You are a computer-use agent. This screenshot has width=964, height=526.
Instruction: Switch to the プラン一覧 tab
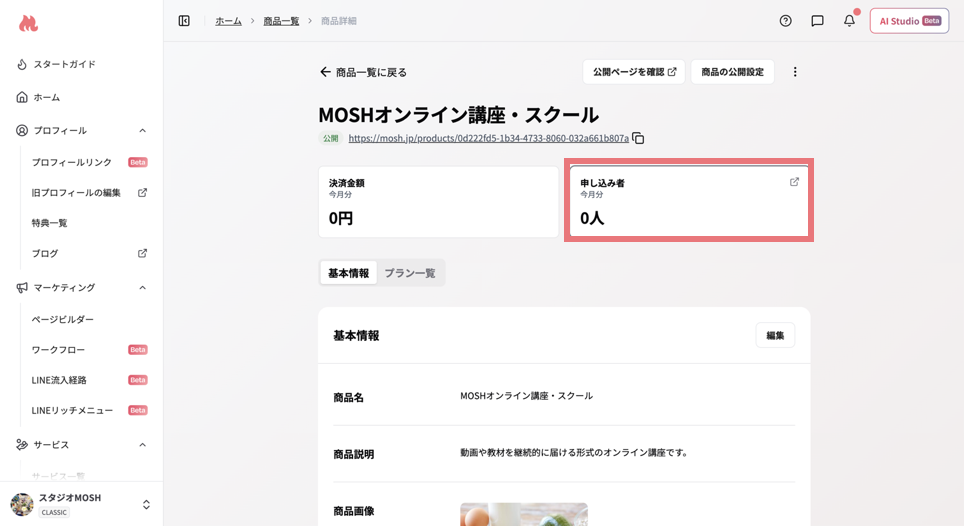410,273
